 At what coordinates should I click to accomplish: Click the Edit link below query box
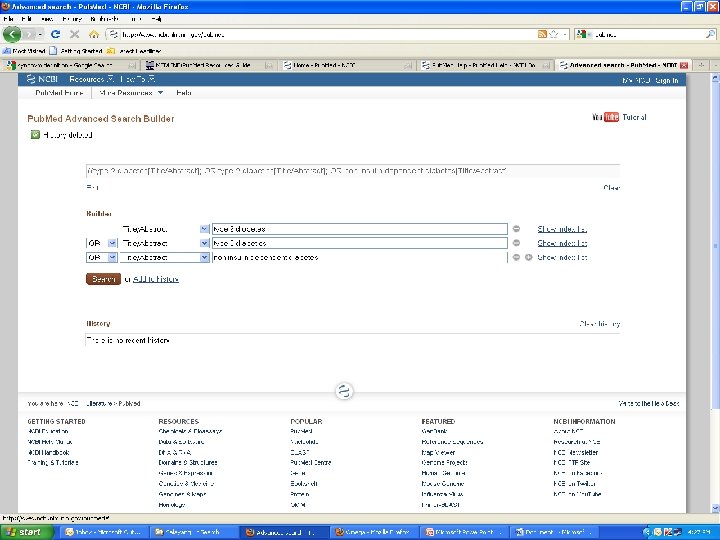click(92, 187)
